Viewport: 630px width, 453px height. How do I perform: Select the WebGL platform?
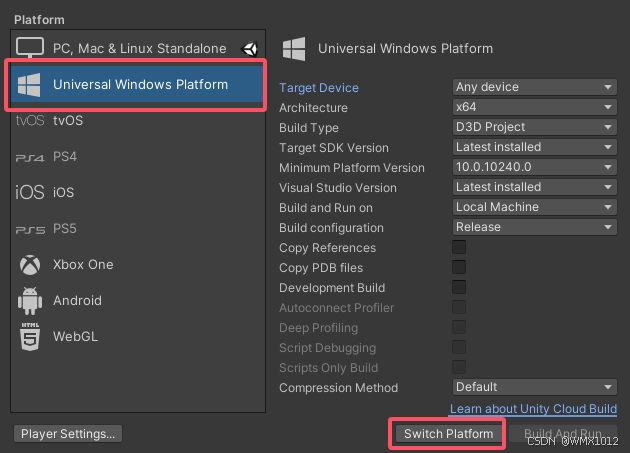click(138, 337)
